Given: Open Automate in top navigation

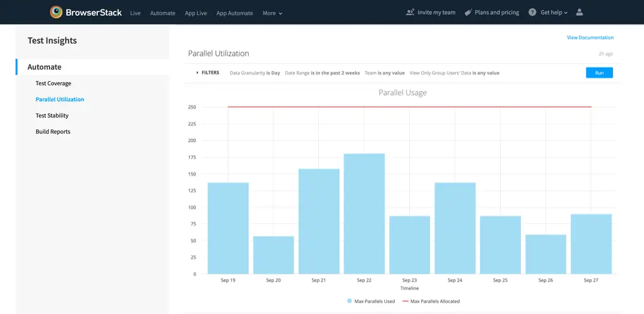Looking at the screenshot, I should click(162, 13).
